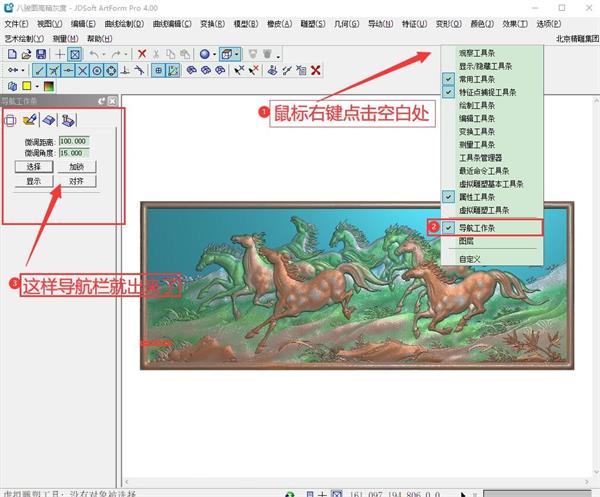Toggle the highlighted curve-node icon beside grid snap
Viewport: 600px width, 497px height.
(173, 70)
